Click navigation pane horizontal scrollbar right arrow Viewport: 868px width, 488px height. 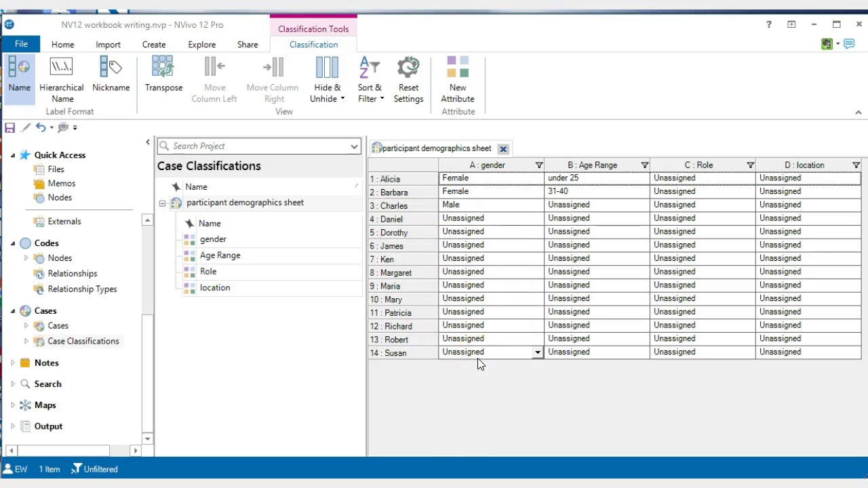tap(136, 451)
